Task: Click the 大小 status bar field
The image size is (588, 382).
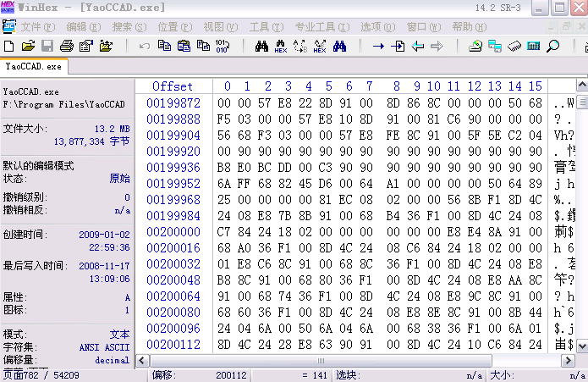Action: (x=538, y=375)
